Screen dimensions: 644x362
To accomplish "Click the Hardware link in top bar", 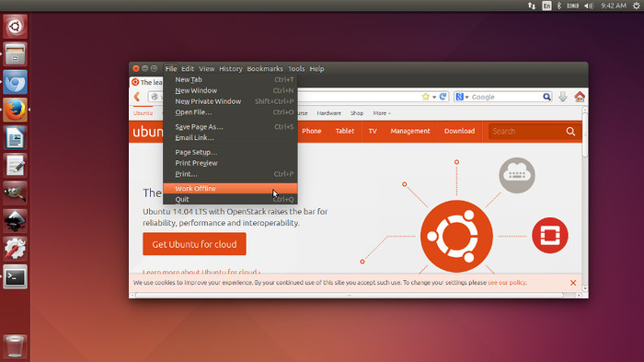I will click(329, 113).
